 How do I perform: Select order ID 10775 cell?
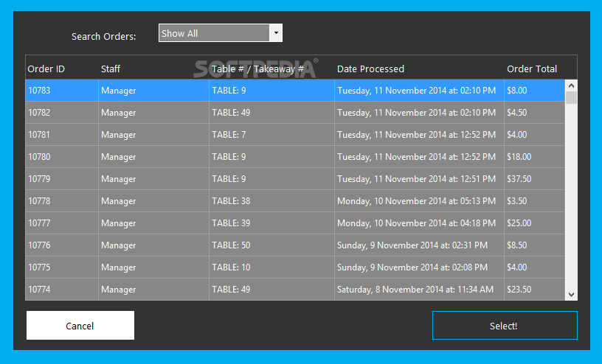click(62, 267)
